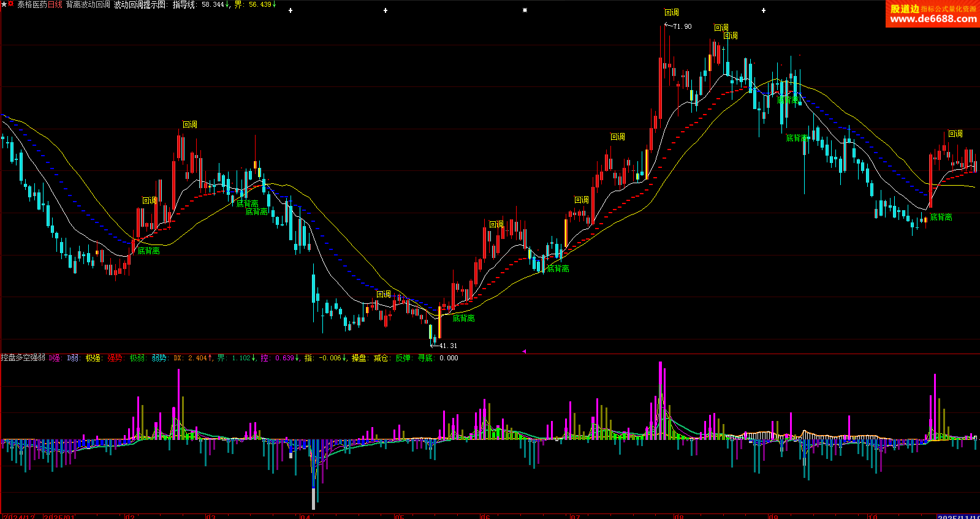Click the red 强势 legend label
The height and width of the screenshot is (519, 980).
(115, 358)
